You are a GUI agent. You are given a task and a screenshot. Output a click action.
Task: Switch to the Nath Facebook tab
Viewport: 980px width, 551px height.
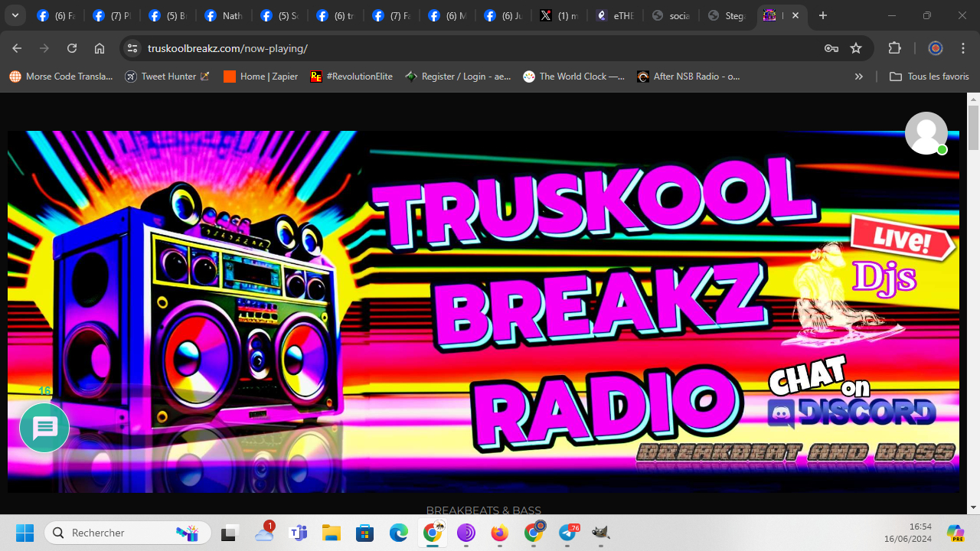click(224, 15)
